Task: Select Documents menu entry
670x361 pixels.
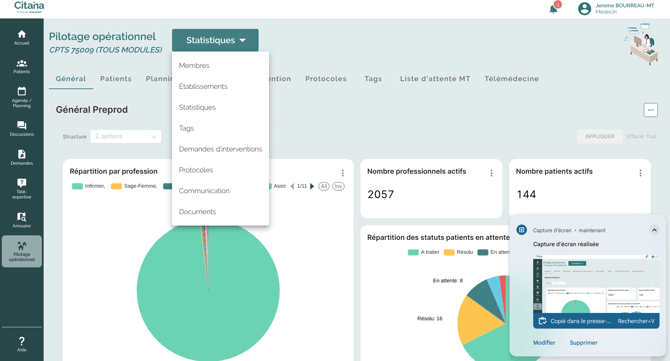Action: pyautogui.click(x=220, y=212)
